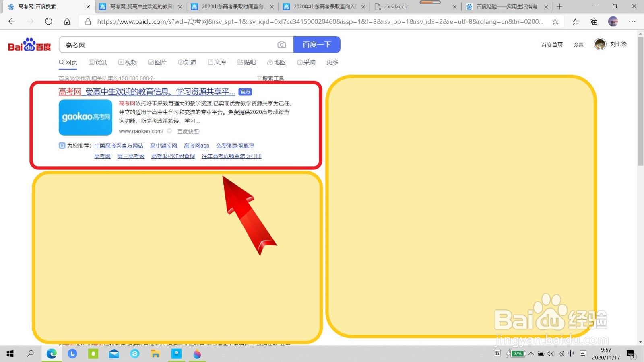Close the cx.sdzk.cn tab
Image resolution: width=644 pixels, height=362 pixels.
click(x=454, y=6)
